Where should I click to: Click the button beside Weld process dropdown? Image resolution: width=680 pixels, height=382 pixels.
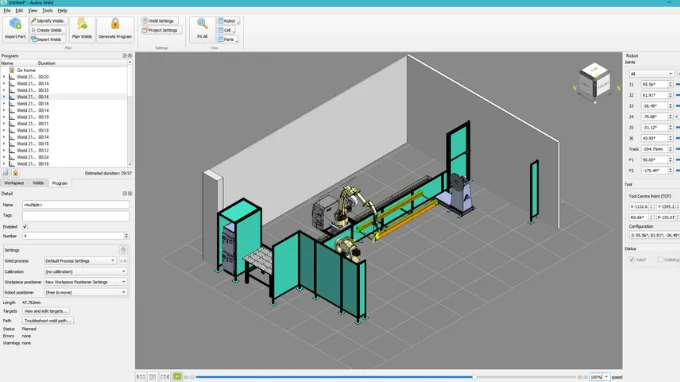[x=123, y=261]
